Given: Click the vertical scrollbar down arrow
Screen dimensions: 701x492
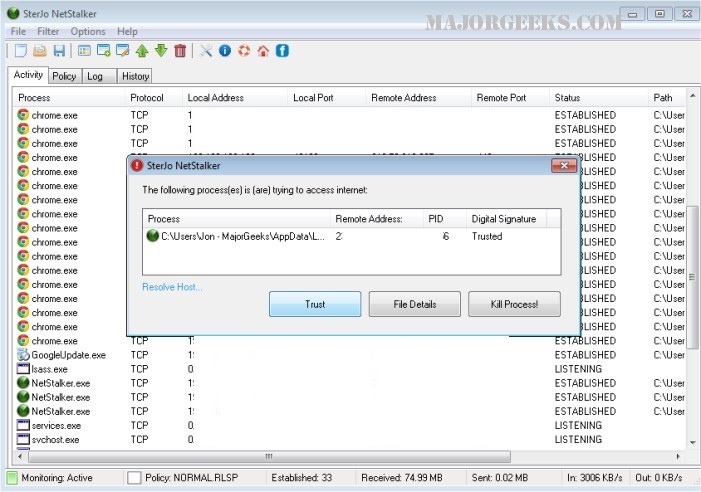Looking at the screenshot, I should tap(692, 442).
